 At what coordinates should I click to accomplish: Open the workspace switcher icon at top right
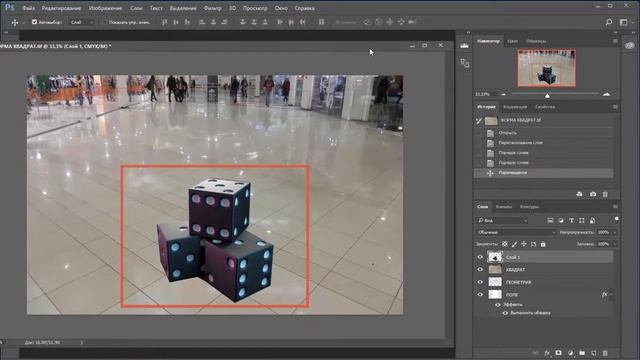pyautogui.click(x=624, y=22)
